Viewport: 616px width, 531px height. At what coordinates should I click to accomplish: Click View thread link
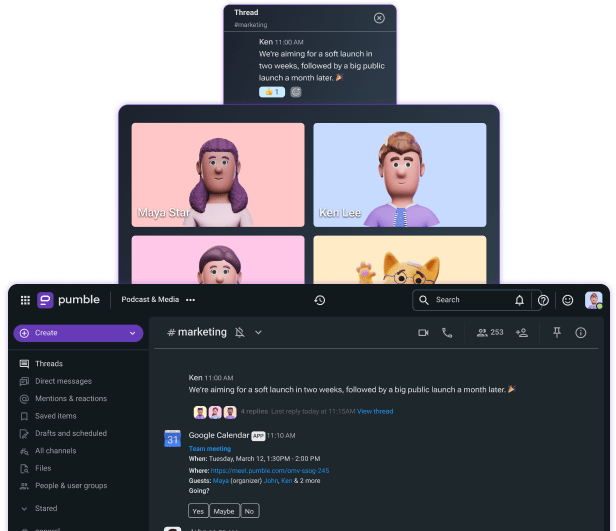point(375,411)
